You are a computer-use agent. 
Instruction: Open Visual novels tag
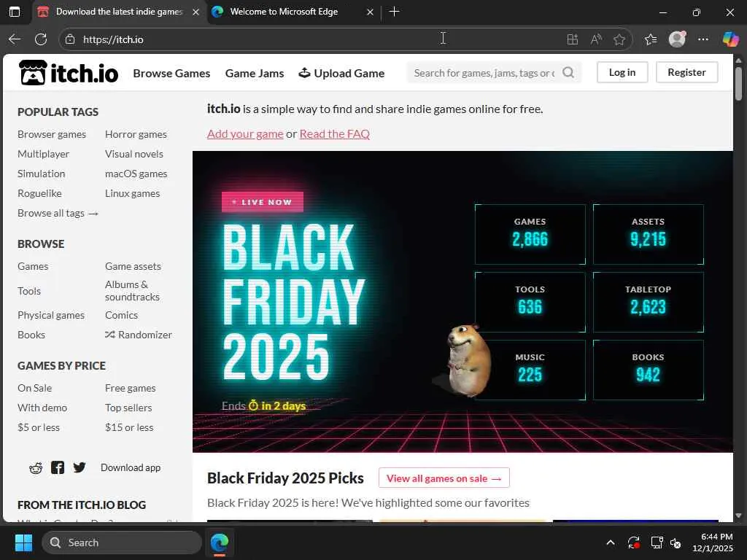click(134, 154)
